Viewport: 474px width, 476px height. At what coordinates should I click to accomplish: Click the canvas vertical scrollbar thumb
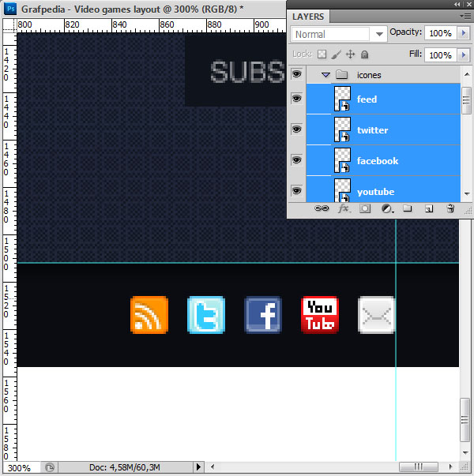point(465,420)
